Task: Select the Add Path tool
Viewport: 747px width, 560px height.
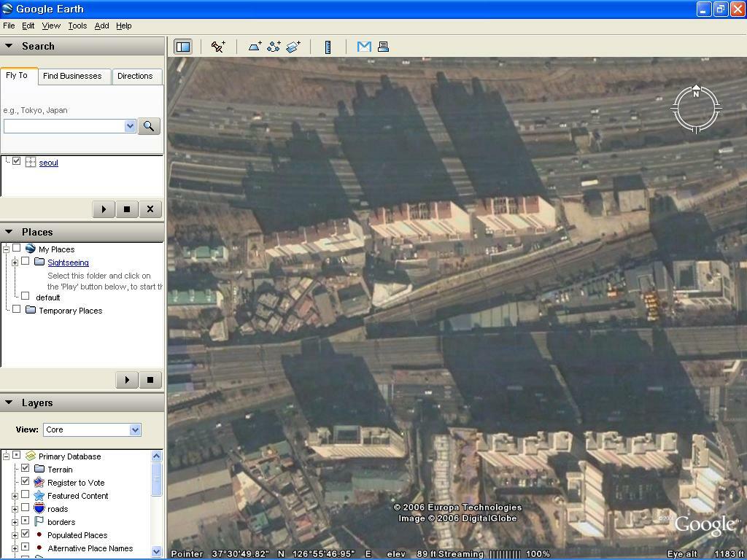Action: coord(274,47)
